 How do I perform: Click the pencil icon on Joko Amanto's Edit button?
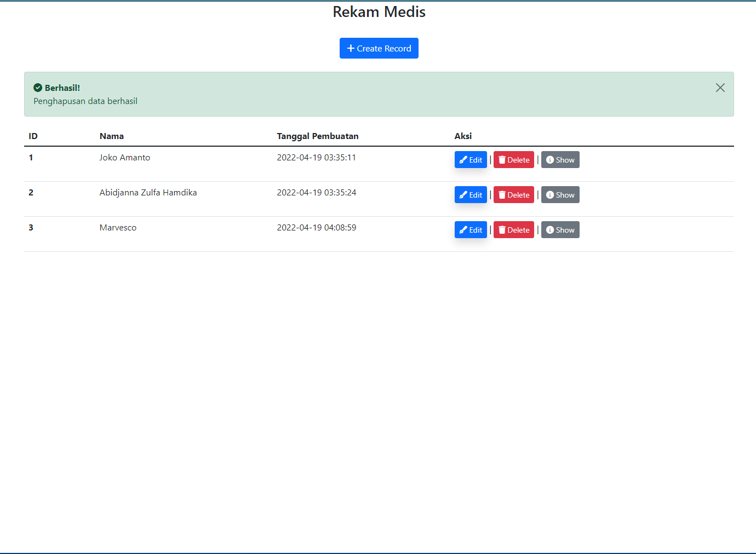[463, 159]
